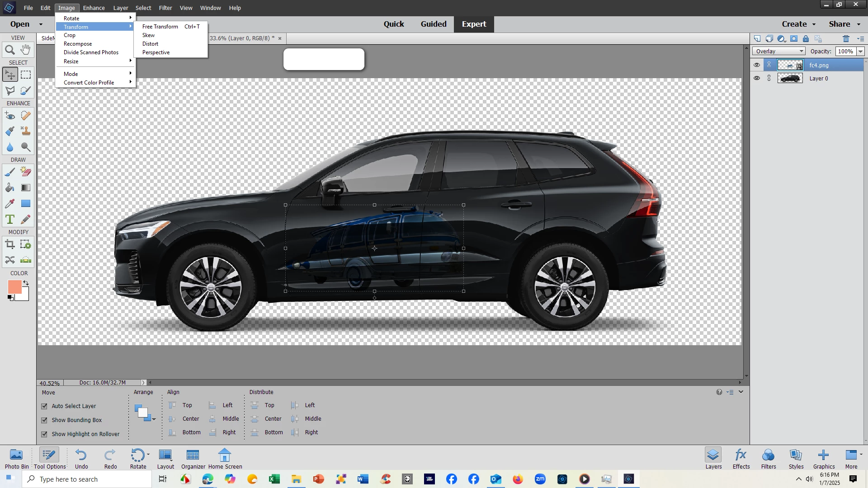This screenshot has width=868, height=488.
Task: Hide the fc4.png layer
Action: click(x=757, y=65)
